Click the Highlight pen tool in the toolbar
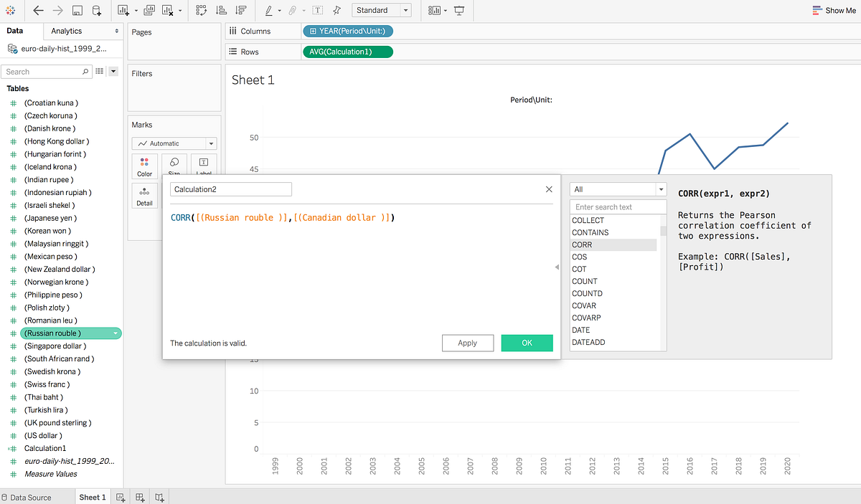The image size is (861, 504). 269,10
